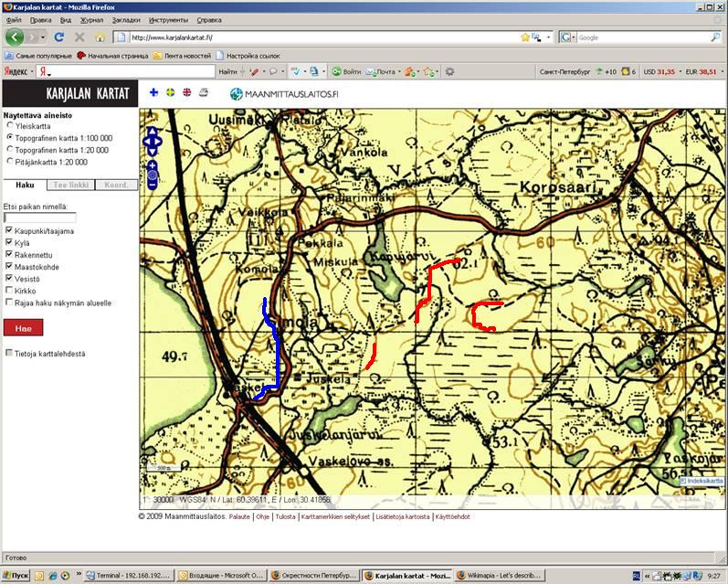728x584 pixels.
Task: Go to Firefox home page icon
Action: tap(100, 37)
